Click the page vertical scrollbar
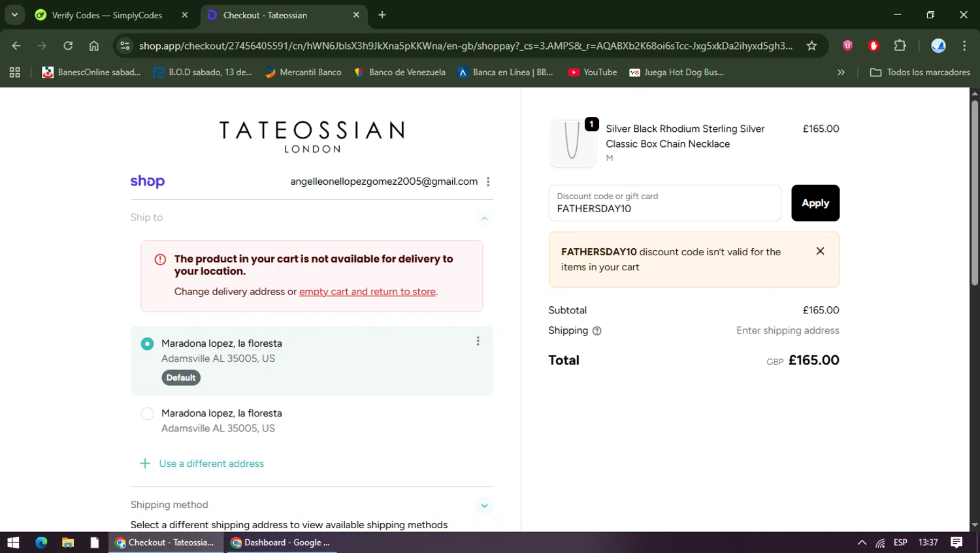 (x=974, y=193)
